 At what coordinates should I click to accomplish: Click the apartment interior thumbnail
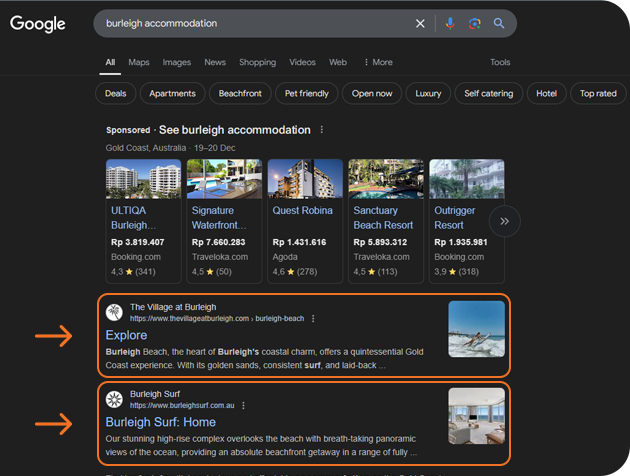coord(477,416)
